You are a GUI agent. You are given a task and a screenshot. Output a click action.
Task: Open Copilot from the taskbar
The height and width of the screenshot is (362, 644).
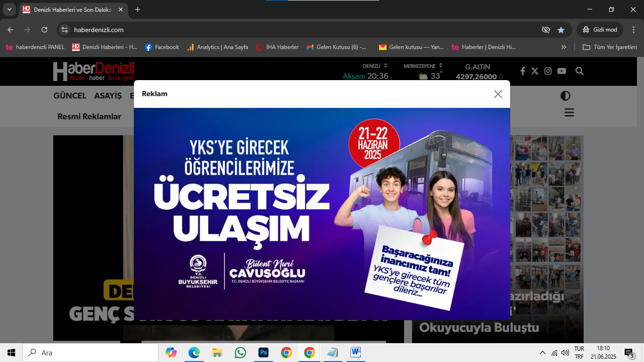[171, 353]
